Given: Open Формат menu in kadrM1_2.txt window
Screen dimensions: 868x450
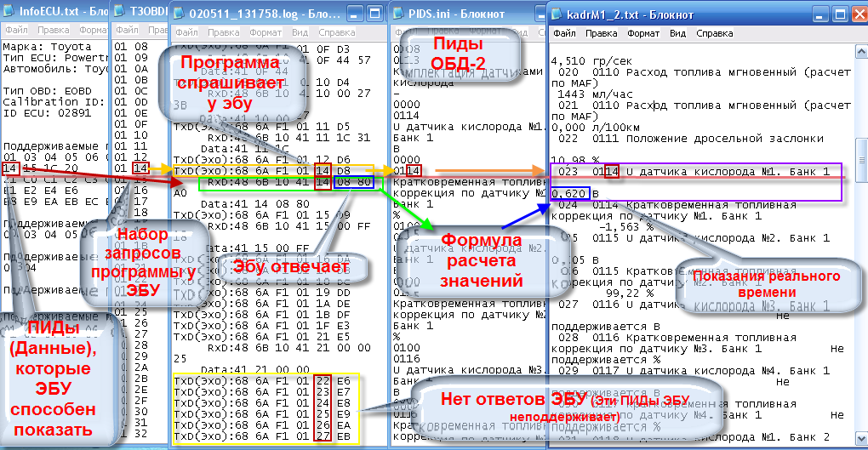Looking at the screenshot, I should click(x=642, y=34).
